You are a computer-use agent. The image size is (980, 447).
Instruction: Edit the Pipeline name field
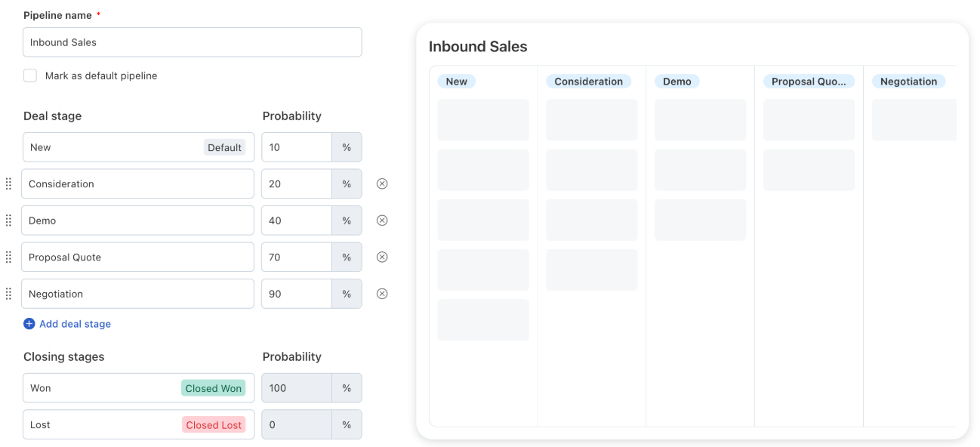[193, 42]
